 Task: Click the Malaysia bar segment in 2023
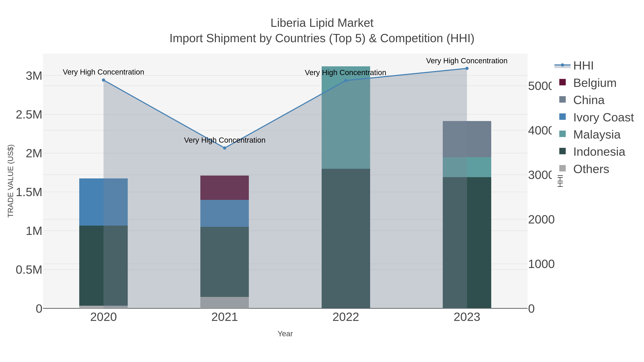coord(467,167)
